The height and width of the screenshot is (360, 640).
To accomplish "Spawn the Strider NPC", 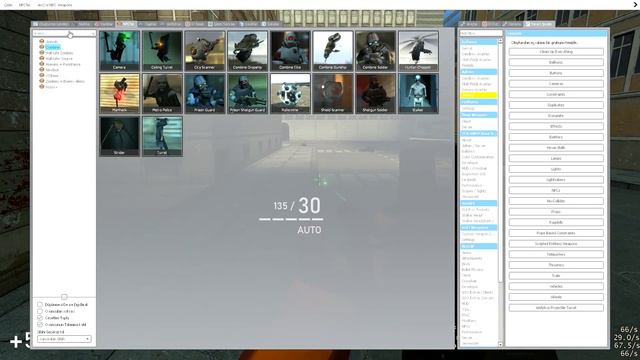I will pyautogui.click(x=119, y=136).
